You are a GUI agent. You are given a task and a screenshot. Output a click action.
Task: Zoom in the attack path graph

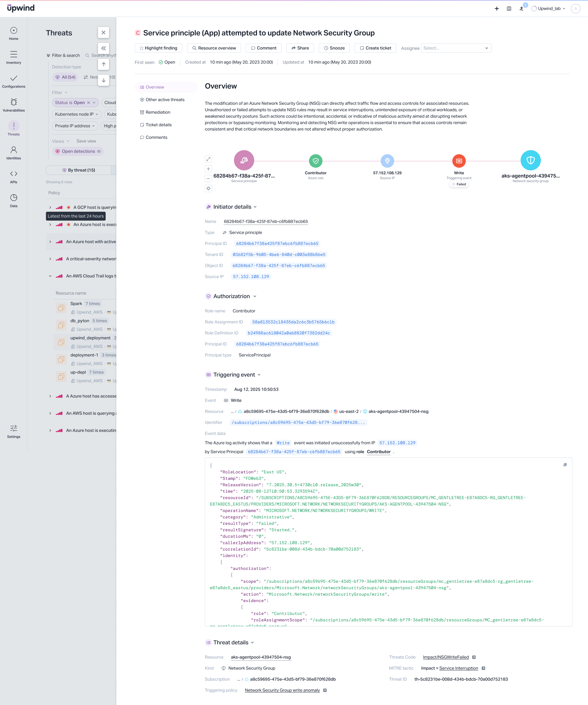tap(209, 169)
